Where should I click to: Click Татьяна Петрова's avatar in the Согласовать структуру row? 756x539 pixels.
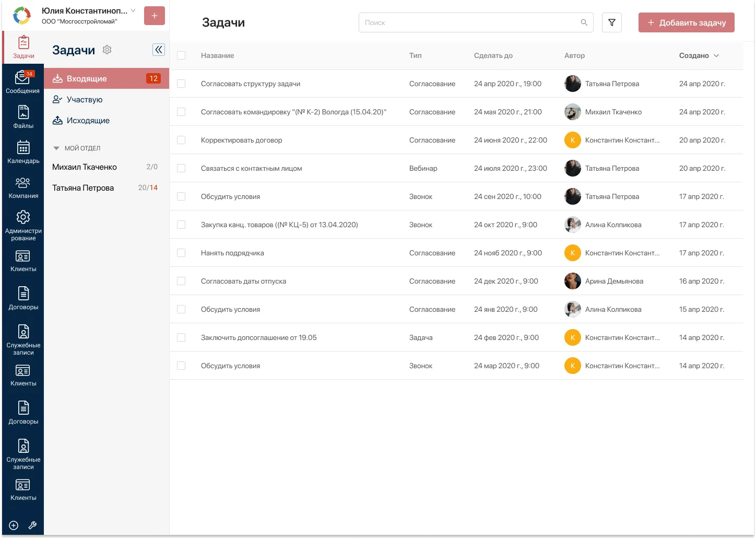pos(573,84)
